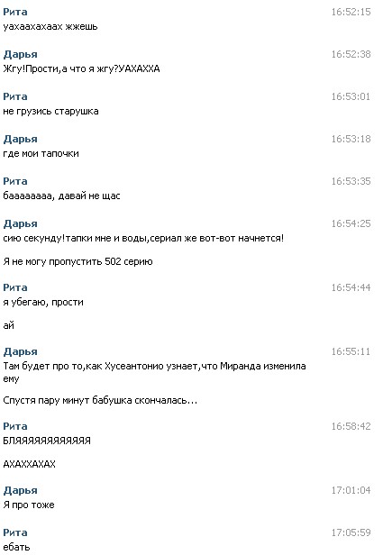This screenshot has height=555, width=392.
Task: Click the Рита name at 17:05:59
Action: 15,532
